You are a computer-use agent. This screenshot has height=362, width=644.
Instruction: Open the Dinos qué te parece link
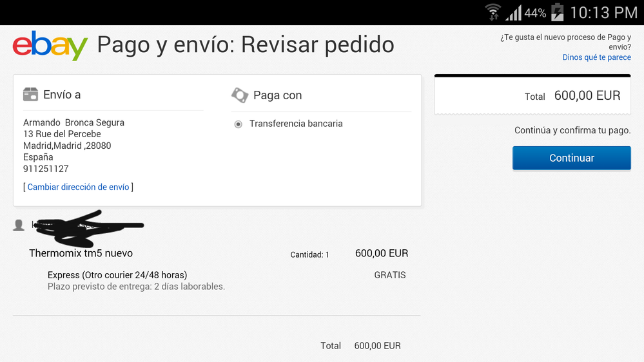[596, 57]
